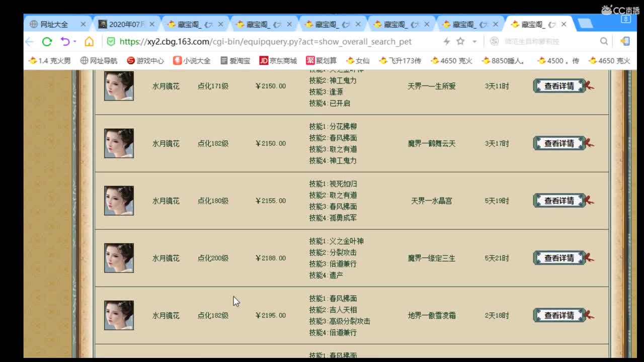The height and width of the screenshot is (362, 644).
Task: Click 水月镜花 name in the ¥2155.00 row
Action: pos(166,201)
